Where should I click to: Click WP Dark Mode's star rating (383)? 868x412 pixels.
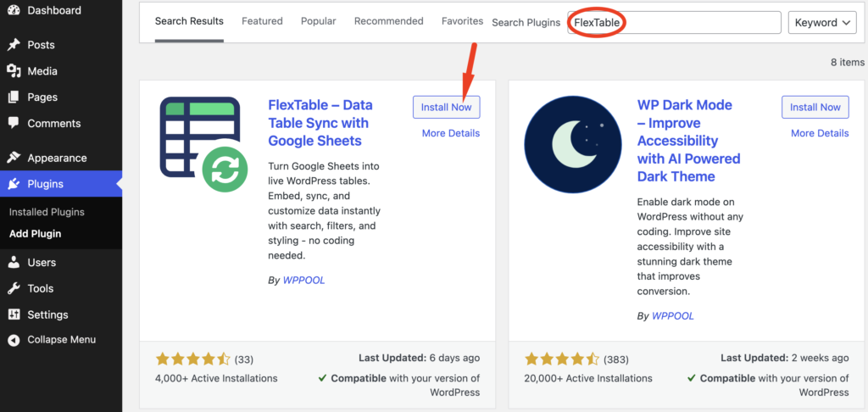pyautogui.click(x=576, y=359)
